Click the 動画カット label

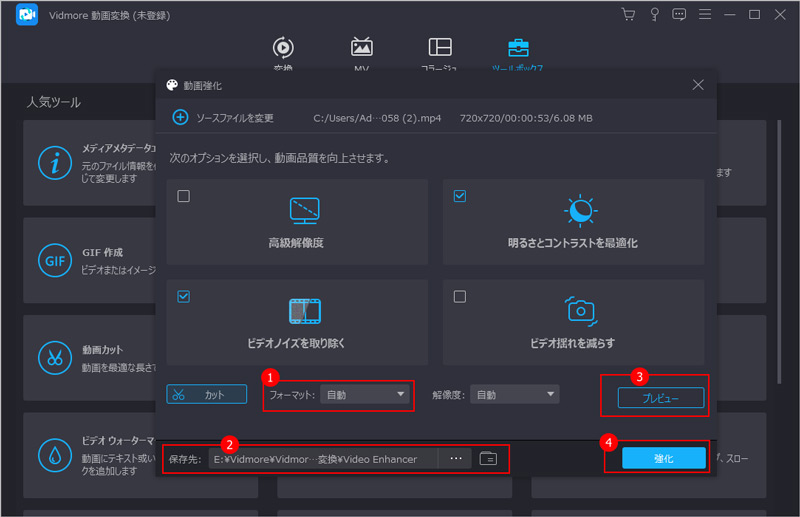tap(103, 350)
